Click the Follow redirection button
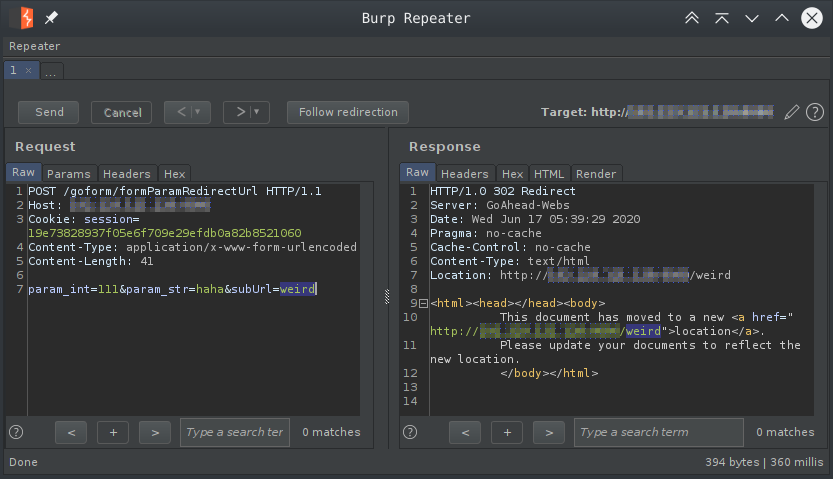This screenshot has height=479, width=833. coord(348,112)
